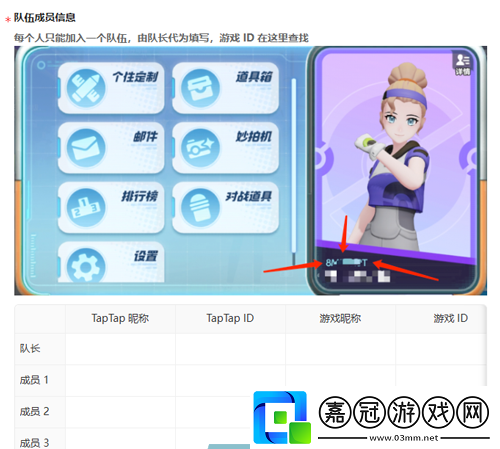
Task: Fill the 队长 游戏 ID cell
Action: (x=441, y=349)
